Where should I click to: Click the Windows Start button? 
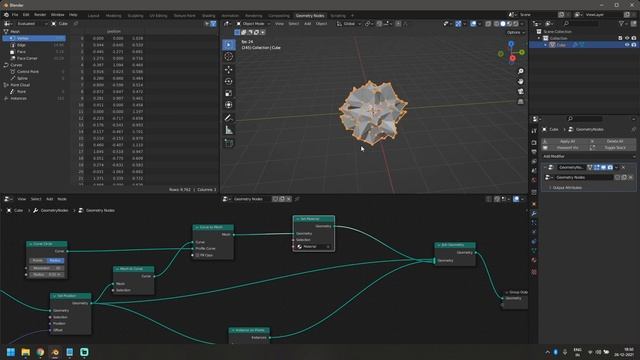coord(11,352)
